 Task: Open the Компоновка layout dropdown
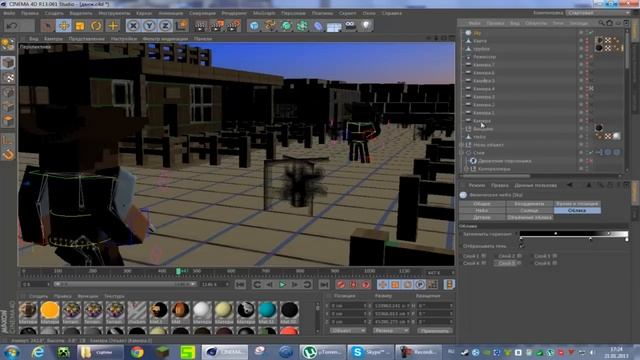pos(598,13)
